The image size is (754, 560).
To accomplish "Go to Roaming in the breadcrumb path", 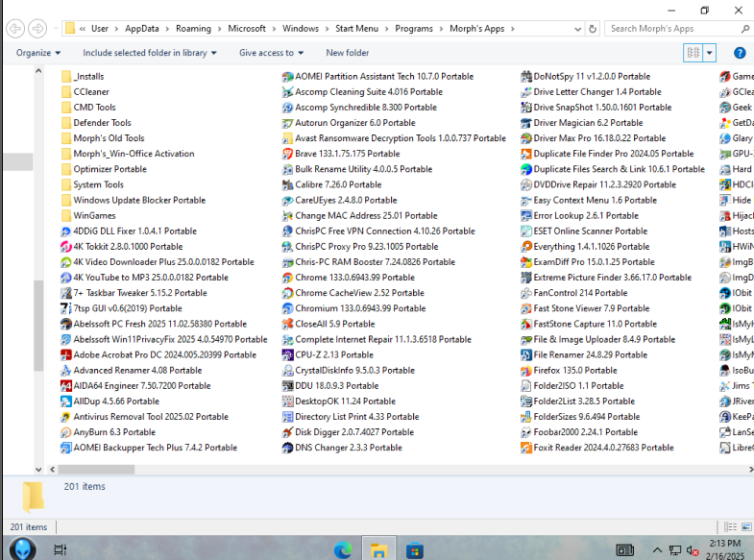I will point(193,29).
